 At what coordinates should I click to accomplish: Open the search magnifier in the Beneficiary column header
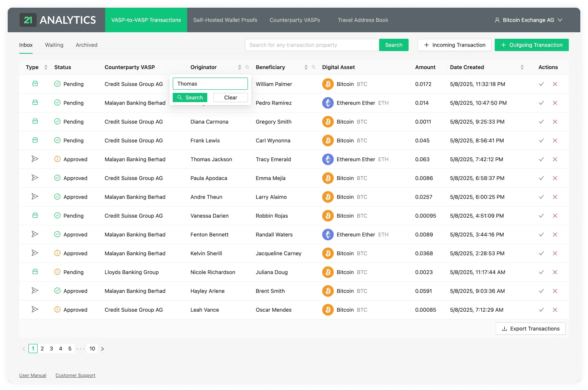pyautogui.click(x=314, y=67)
